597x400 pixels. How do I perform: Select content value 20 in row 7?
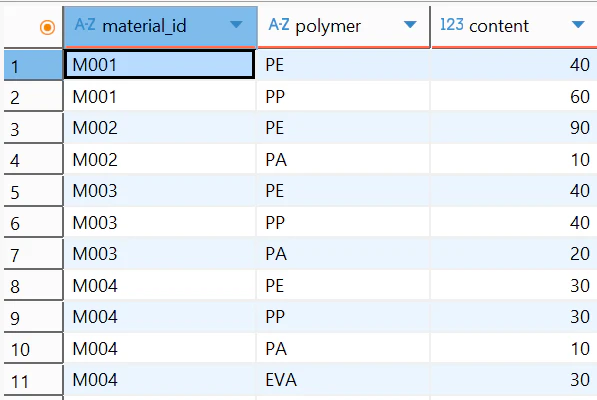pos(514,254)
